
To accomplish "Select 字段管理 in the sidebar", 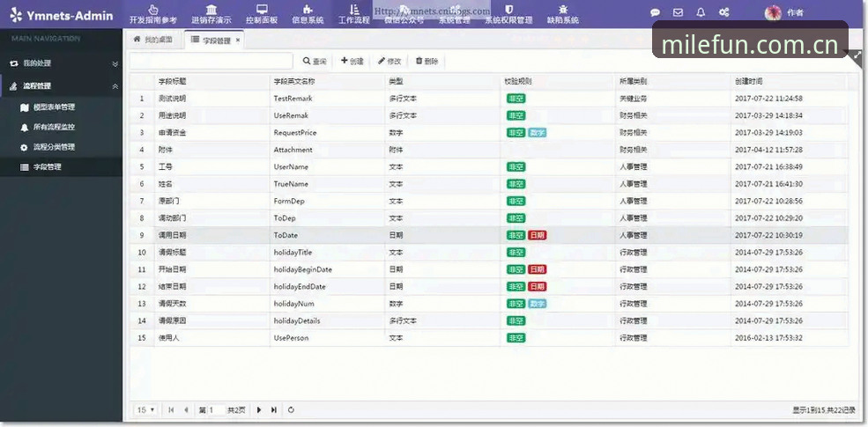I will (61, 167).
